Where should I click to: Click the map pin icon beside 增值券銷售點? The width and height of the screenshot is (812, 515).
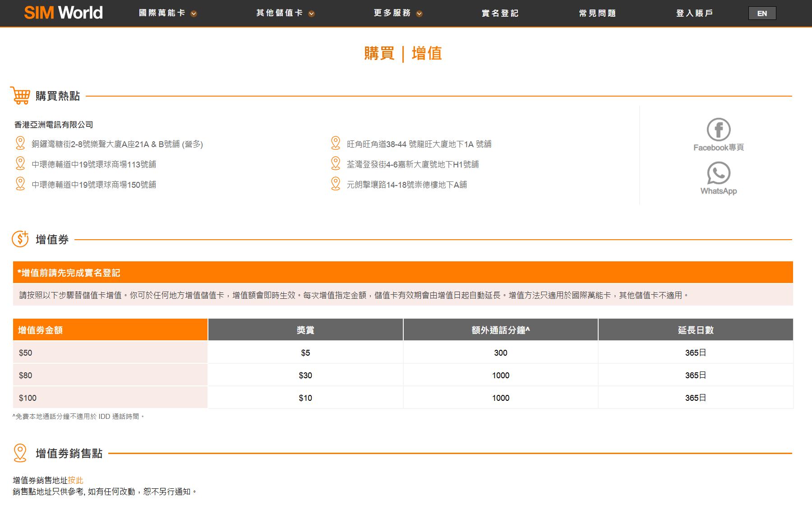point(20,453)
